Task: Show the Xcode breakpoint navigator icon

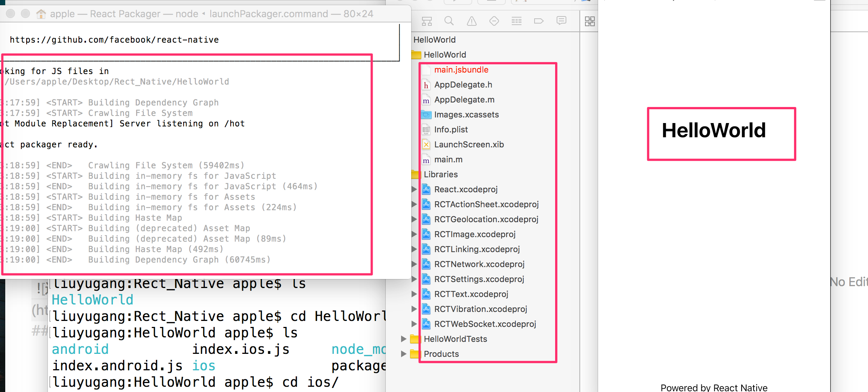Action: (539, 21)
